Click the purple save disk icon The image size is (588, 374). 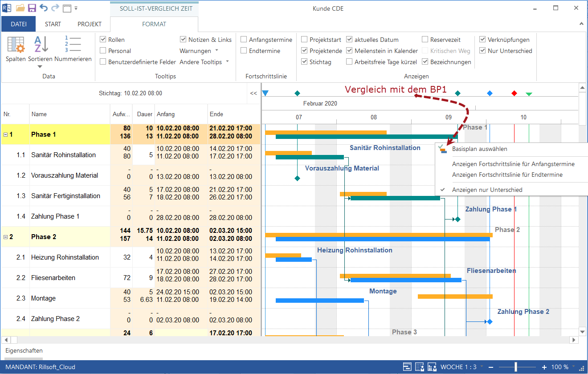pos(32,8)
